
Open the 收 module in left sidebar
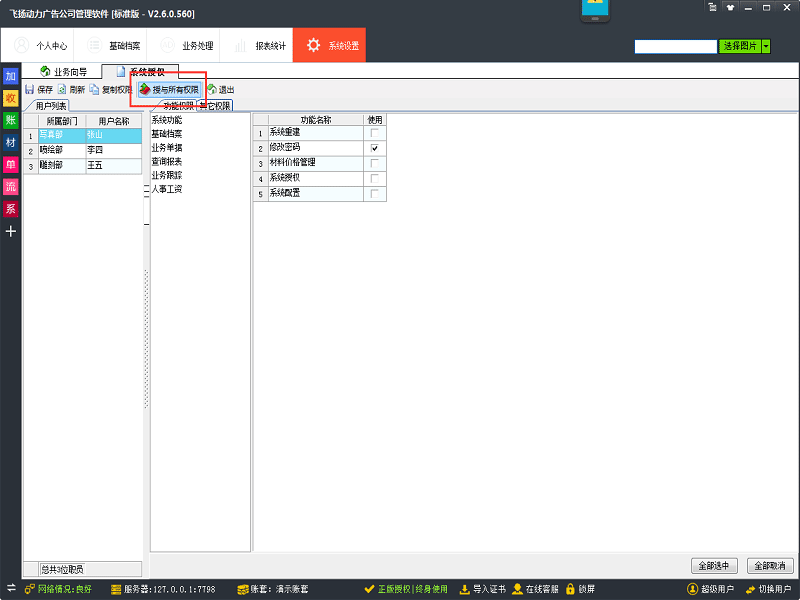11,98
